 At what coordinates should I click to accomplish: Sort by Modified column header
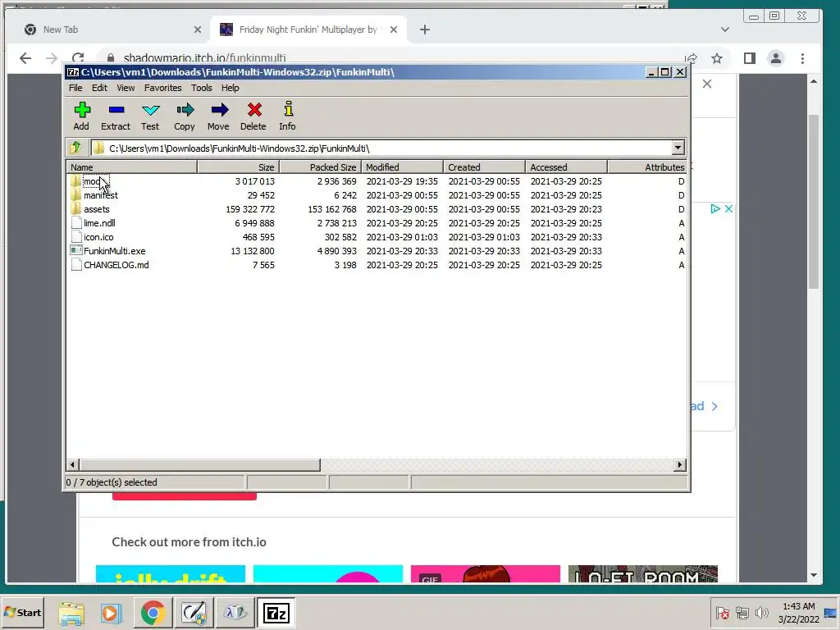coord(402,167)
